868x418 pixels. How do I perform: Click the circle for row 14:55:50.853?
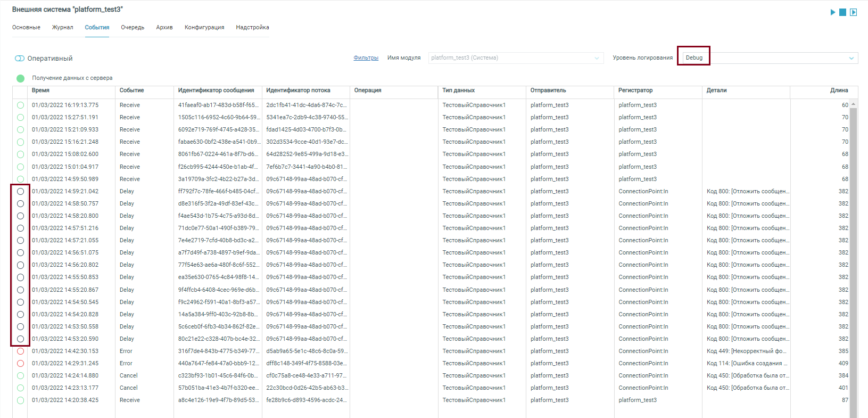pyautogui.click(x=20, y=277)
